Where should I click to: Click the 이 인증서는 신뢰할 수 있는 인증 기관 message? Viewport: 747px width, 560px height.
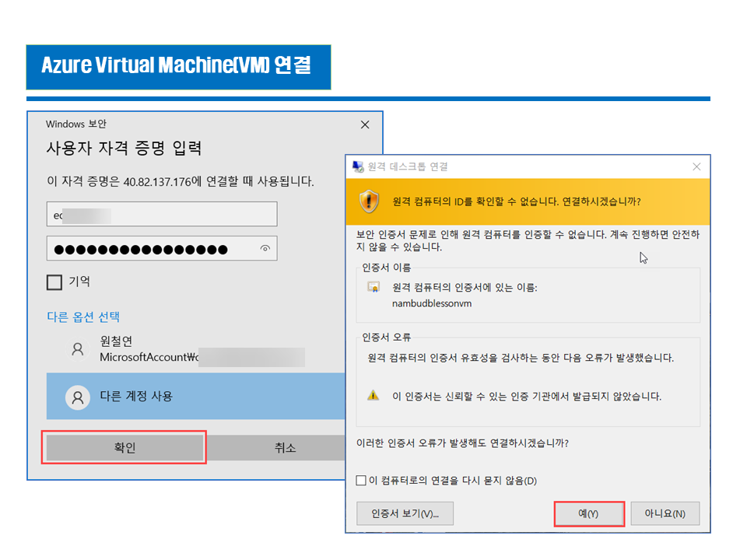pos(527,396)
